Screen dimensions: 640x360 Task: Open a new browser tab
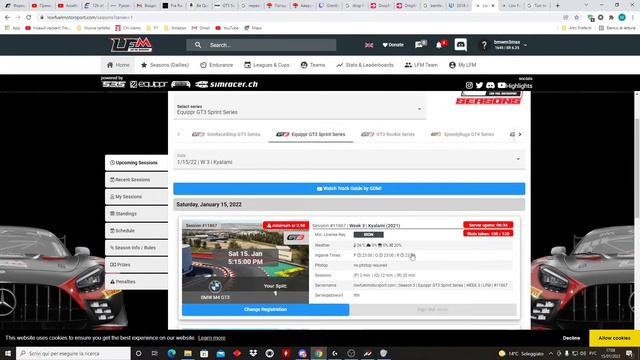pyautogui.click(x=558, y=6)
